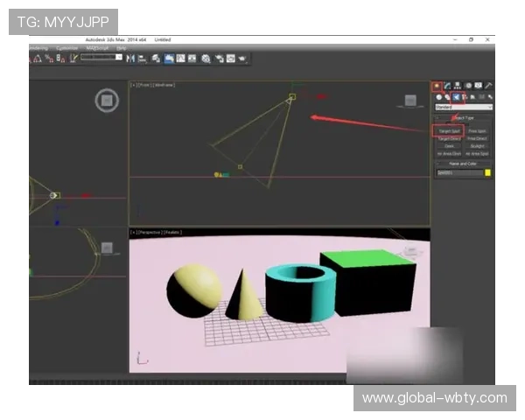Open the Create tab in command panel
Image resolution: width=525 pixels, height=420 pixels.
pos(437,86)
